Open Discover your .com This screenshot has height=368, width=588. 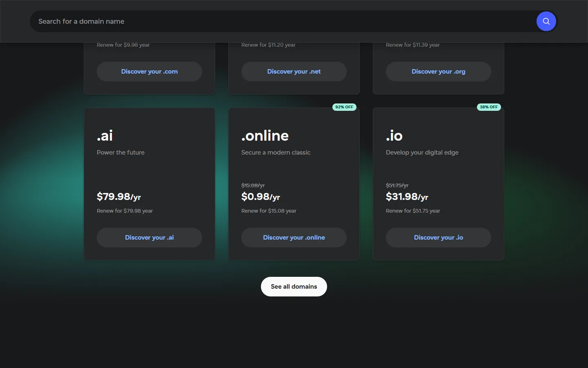coord(149,72)
